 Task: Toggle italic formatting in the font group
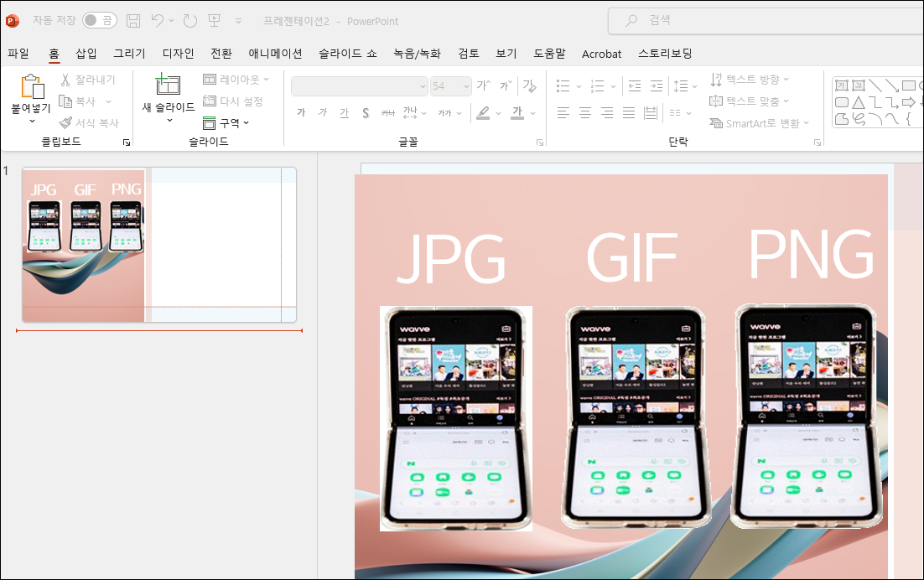(323, 113)
